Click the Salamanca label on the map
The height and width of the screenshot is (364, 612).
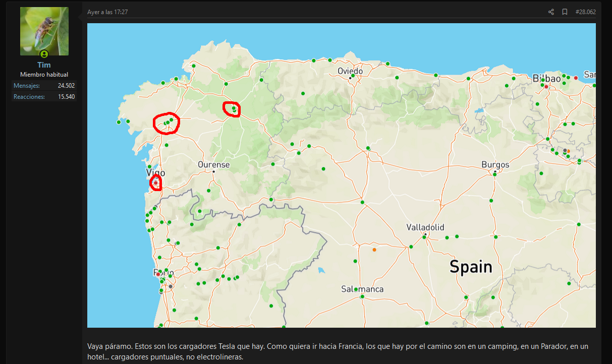(362, 289)
